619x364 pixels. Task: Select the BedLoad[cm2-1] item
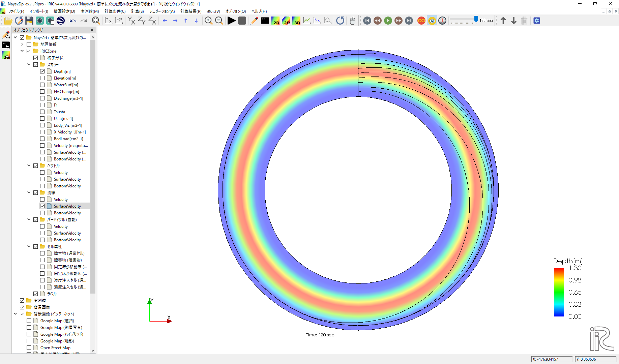(68, 139)
